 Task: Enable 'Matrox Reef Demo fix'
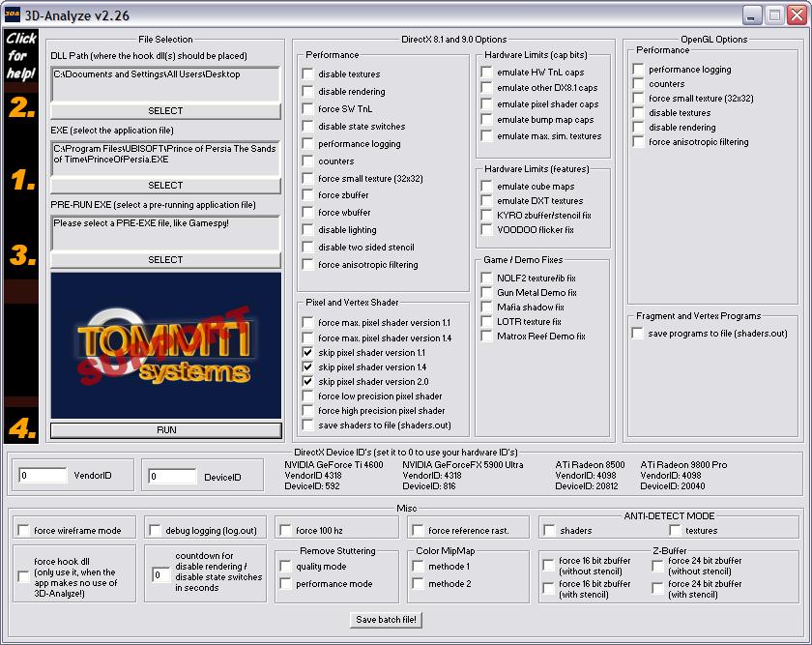click(487, 336)
